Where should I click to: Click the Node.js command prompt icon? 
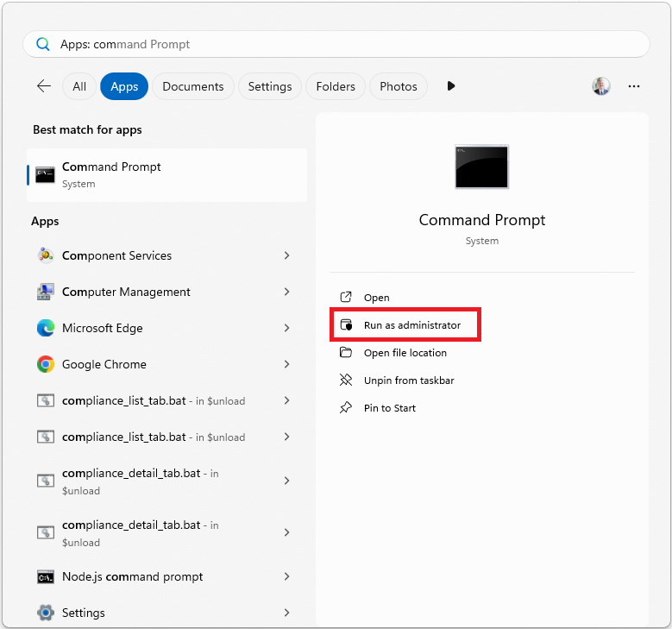46,576
